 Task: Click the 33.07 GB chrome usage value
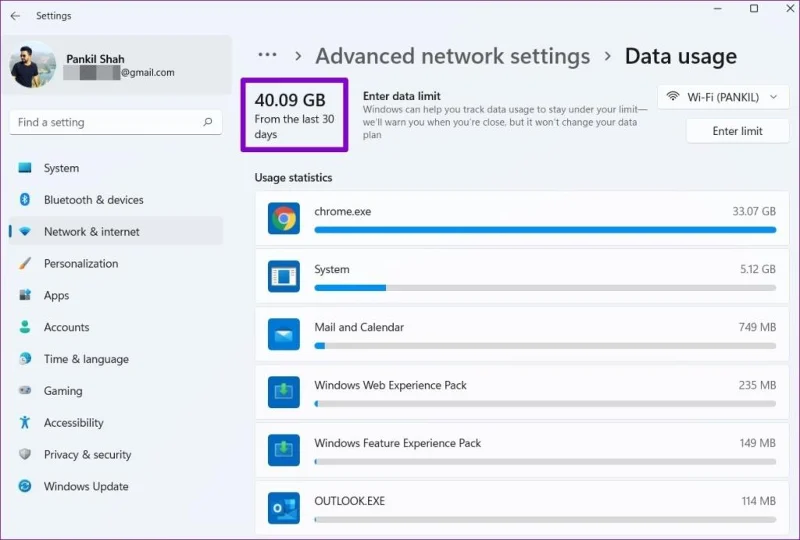click(754, 211)
